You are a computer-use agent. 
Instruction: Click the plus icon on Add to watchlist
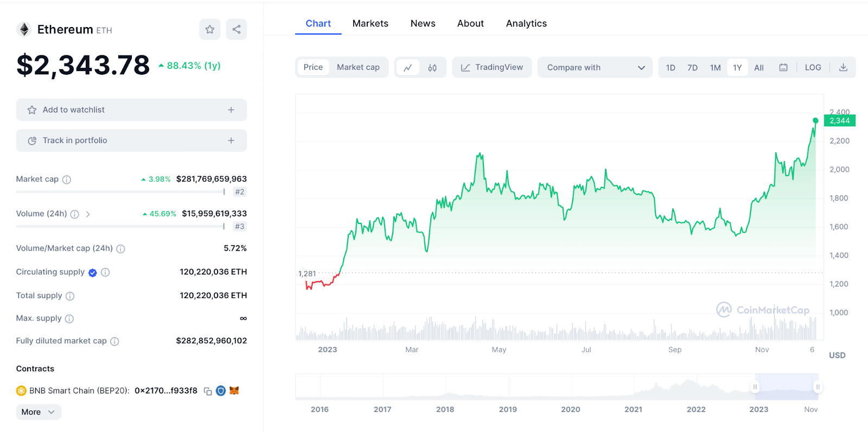coord(231,110)
